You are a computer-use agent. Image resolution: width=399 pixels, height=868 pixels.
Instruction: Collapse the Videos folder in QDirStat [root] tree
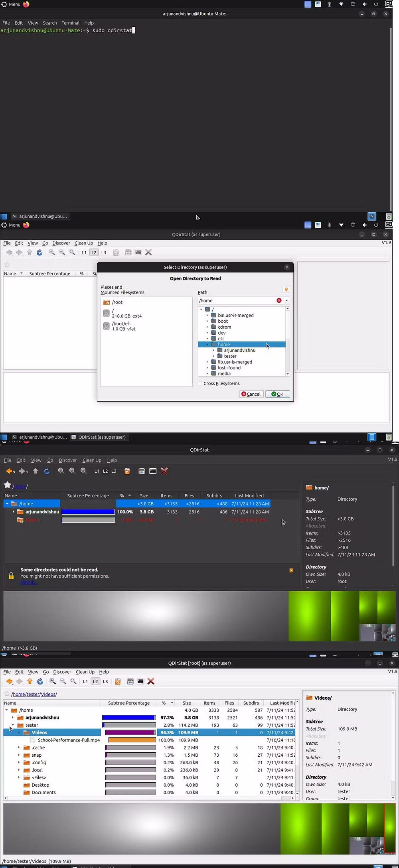click(x=19, y=732)
